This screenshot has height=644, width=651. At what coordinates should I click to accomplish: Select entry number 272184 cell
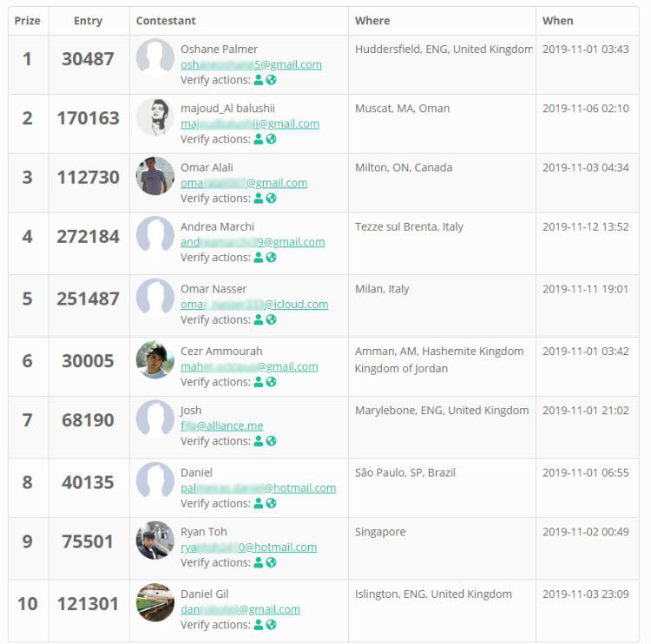[89, 236]
